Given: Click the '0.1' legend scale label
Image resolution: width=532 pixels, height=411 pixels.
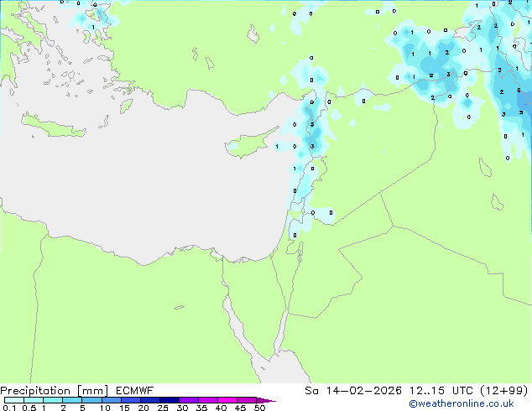Looking at the screenshot, I should coord(9,408).
